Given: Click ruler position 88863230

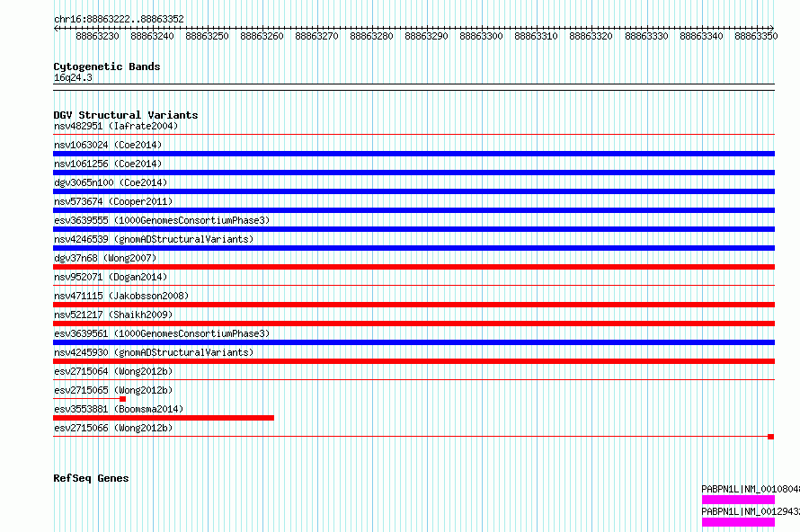Looking at the screenshot, I should point(97,36).
